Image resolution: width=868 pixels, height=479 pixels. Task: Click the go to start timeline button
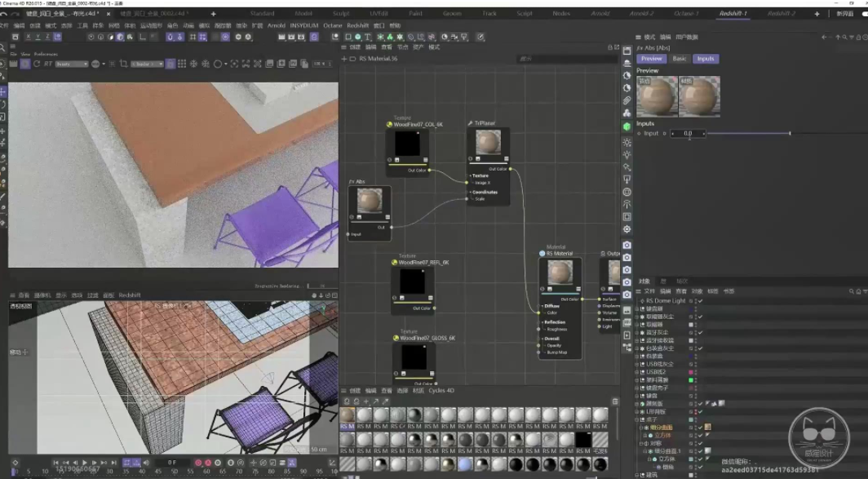click(55, 463)
